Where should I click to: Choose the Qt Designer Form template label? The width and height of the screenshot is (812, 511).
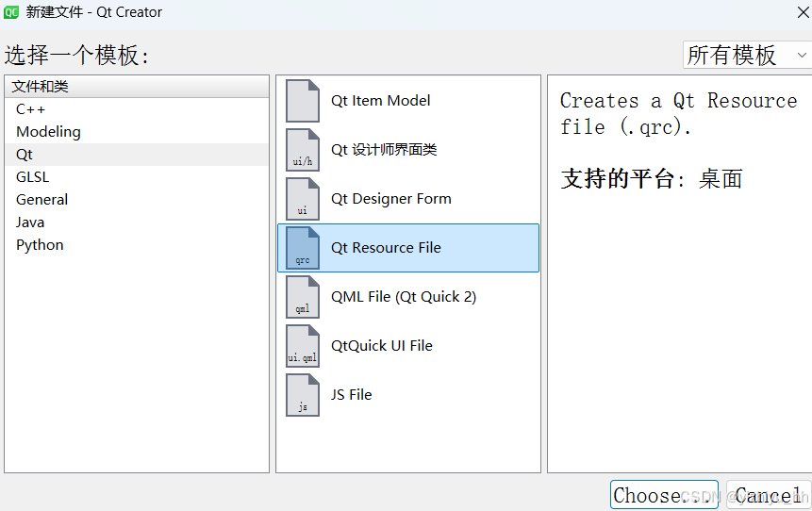pyautogui.click(x=391, y=199)
